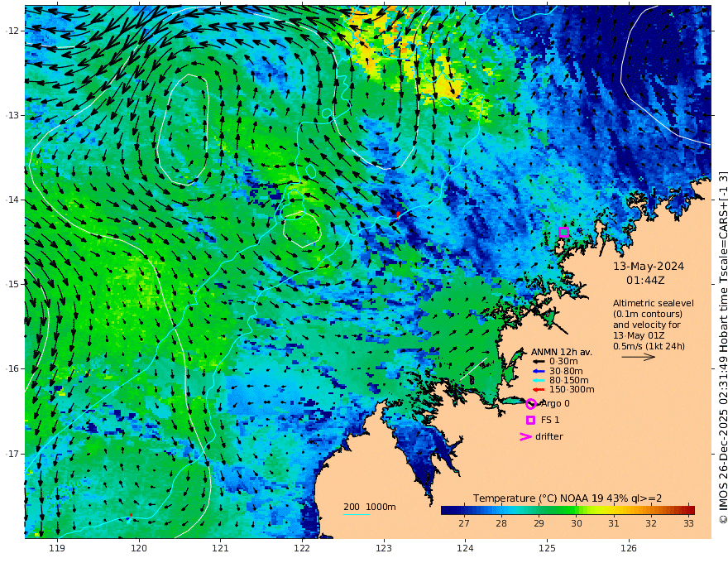Click the red 150-300m arrow legend icon
Viewport: 728px width, 563px height.
click(x=538, y=389)
